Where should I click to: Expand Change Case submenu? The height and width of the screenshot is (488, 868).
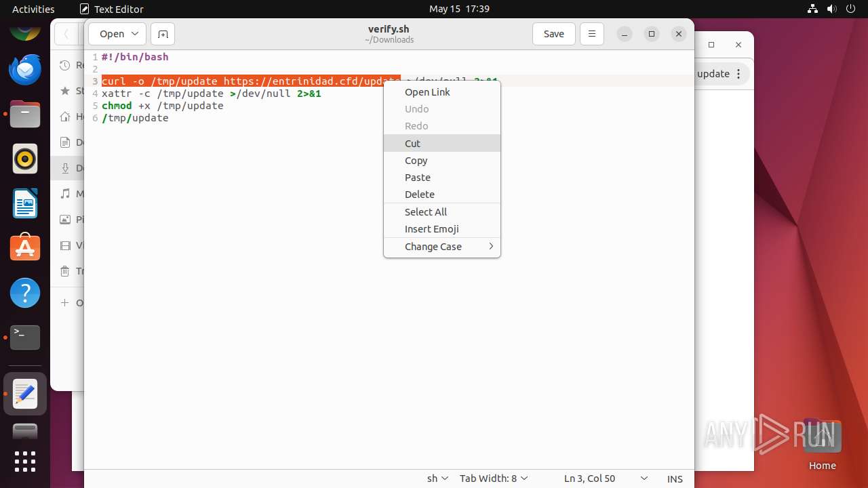coord(442,247)
